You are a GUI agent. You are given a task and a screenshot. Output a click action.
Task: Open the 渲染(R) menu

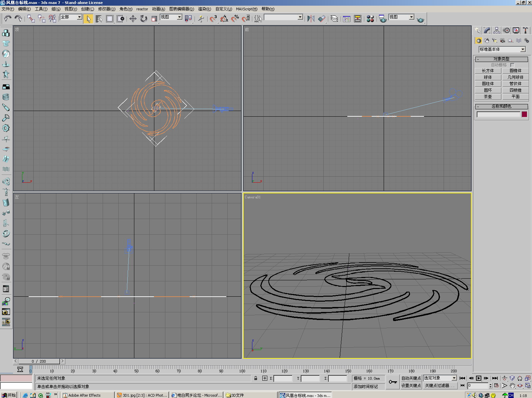click(204, 9)
